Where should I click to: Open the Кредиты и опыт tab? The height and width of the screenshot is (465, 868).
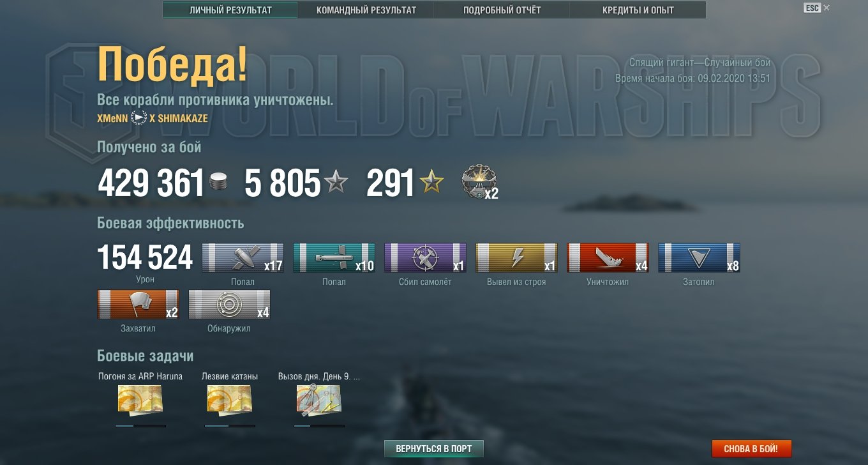pyautogui.click(x=638, y=10)
